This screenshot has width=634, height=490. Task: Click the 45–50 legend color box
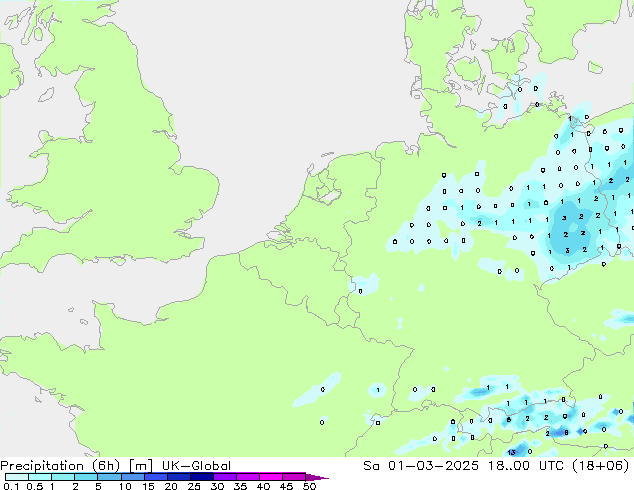(x=294, y=477)
